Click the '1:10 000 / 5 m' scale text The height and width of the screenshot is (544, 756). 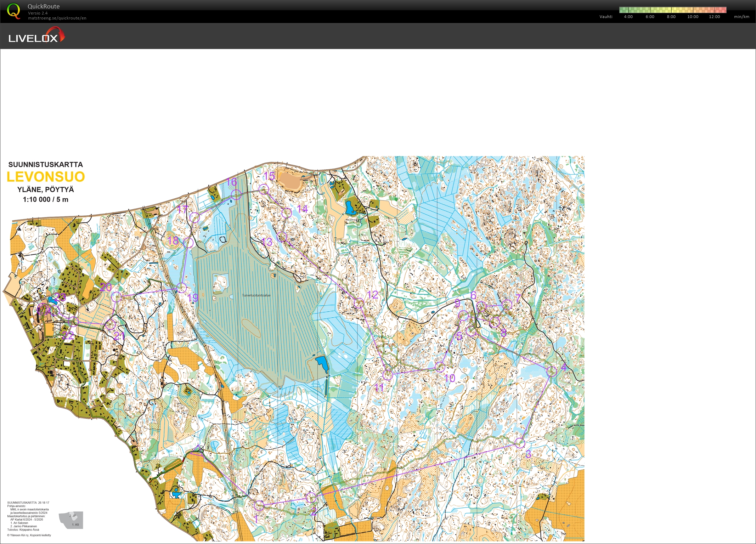pos(46,199)
